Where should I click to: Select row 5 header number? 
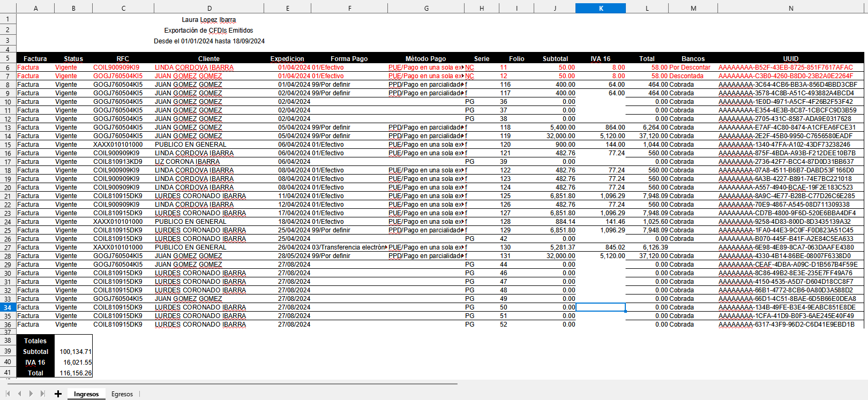point(8,58)
